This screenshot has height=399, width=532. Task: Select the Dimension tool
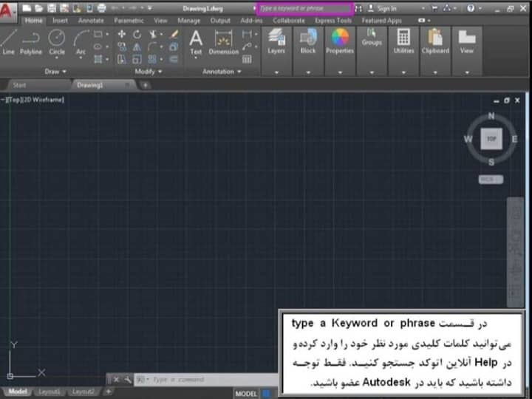click(x=224, y=42)
